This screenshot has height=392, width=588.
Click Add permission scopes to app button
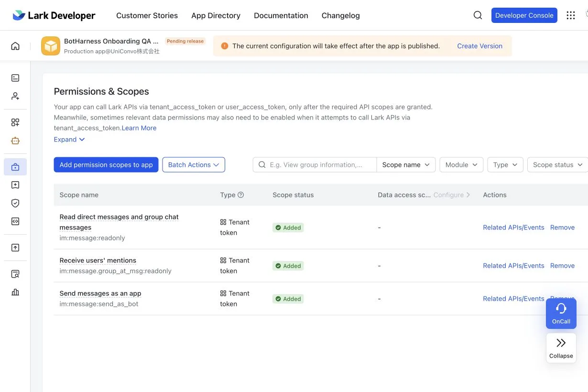[106, 164]
